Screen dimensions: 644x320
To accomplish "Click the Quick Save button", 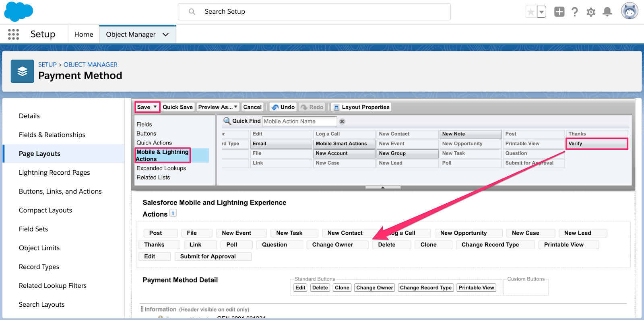I will coord(178,107).
